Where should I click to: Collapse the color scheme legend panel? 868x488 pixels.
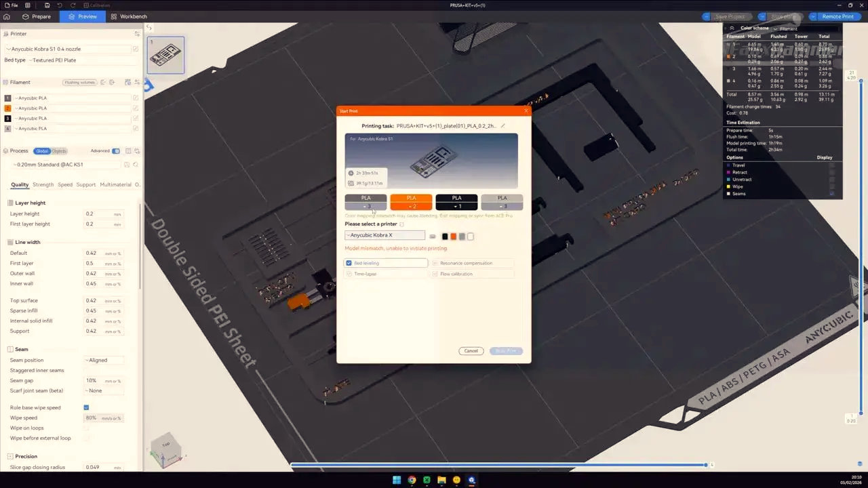tap(732, 28)
